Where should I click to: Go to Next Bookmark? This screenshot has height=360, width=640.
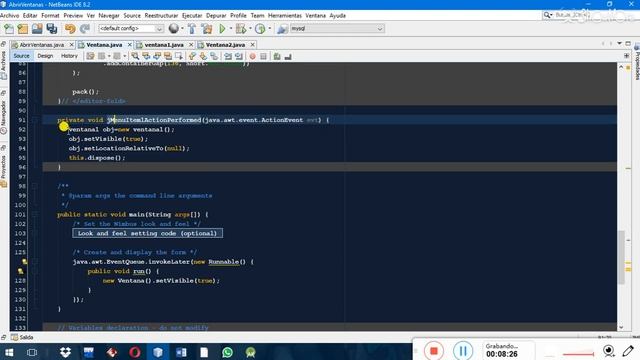point(203,56)
